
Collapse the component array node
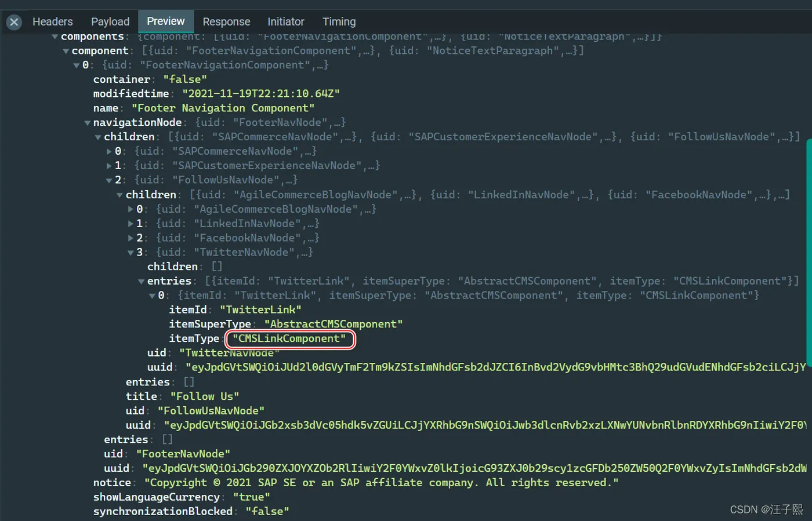[x=66, y=51]
